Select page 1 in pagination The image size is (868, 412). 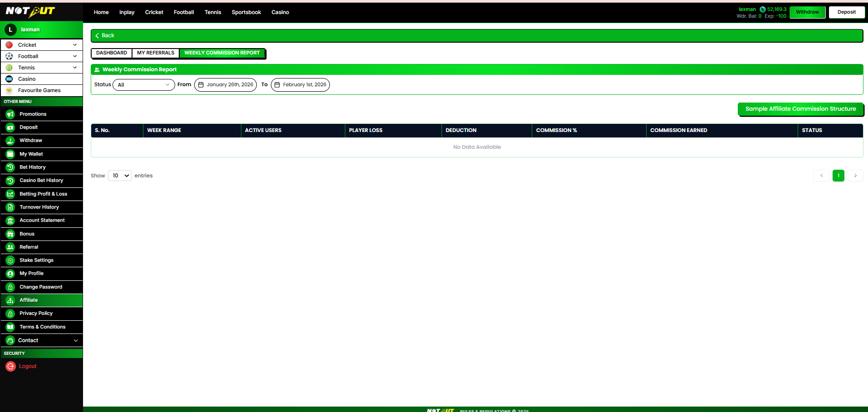click(x=839, y=176)
